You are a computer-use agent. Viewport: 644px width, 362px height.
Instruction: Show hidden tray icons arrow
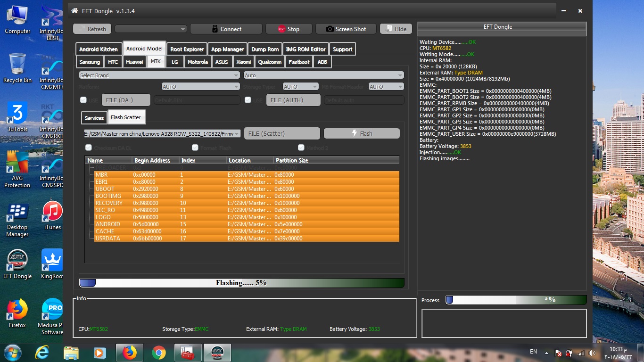click(x=547, y=353)
